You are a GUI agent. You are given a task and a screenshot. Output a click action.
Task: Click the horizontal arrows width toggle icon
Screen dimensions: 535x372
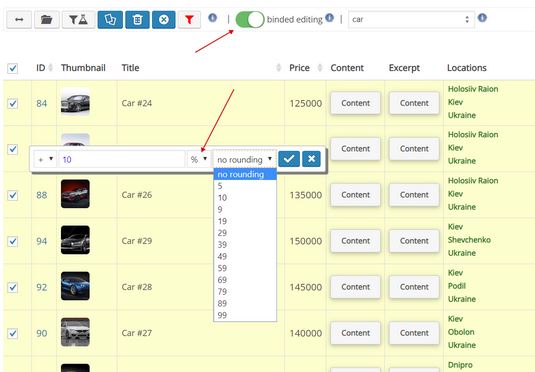click(19, 19)
